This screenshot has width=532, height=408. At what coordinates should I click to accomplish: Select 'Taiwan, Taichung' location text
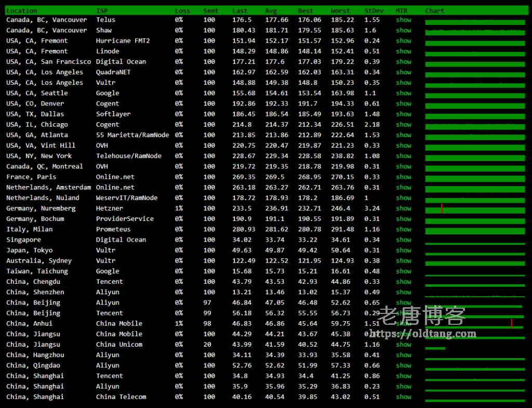(37, 271)
